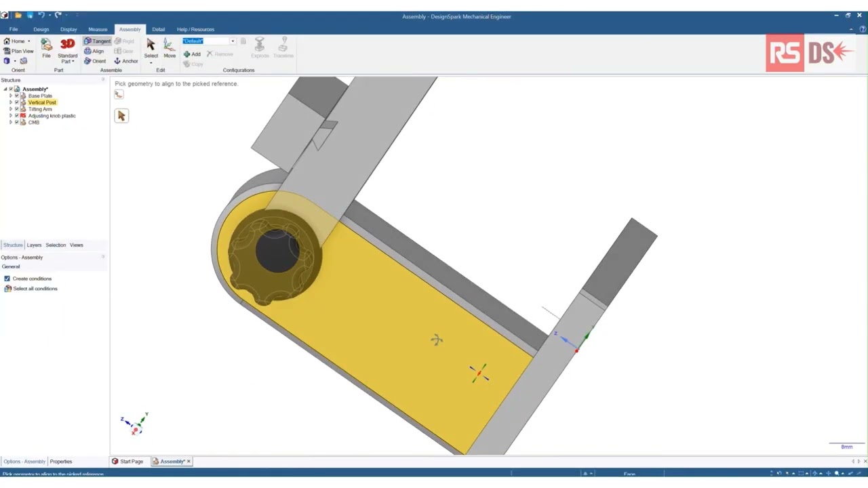Click Select all conditions icon
868x488 pixels.
coord(7,289)
